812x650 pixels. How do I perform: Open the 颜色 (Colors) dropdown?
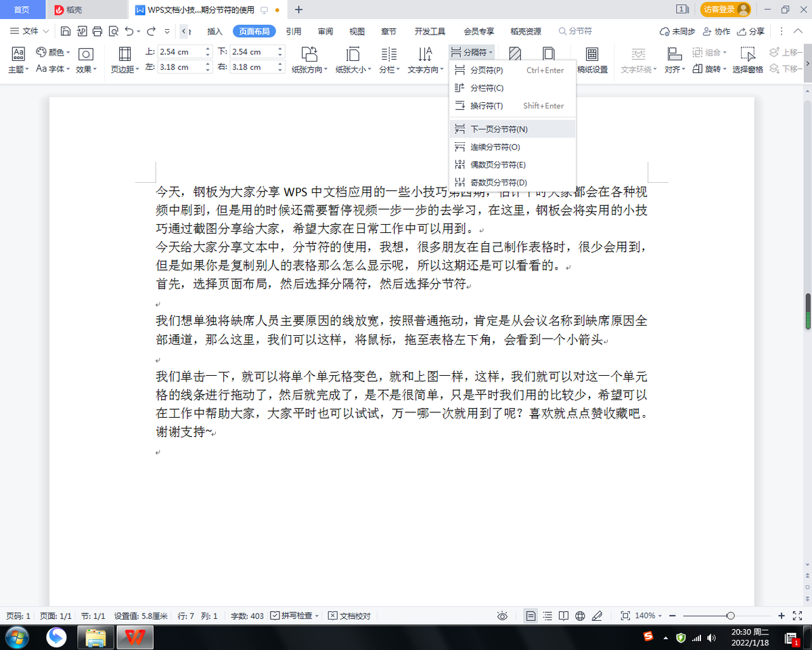tap(53, 52)
